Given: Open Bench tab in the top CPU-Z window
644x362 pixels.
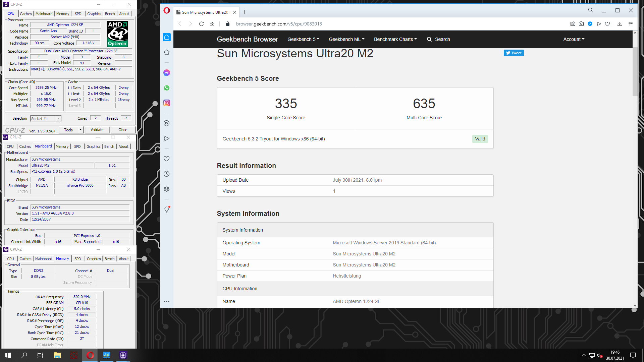Looking at the screenshot, I should click(x=110, y=14).
